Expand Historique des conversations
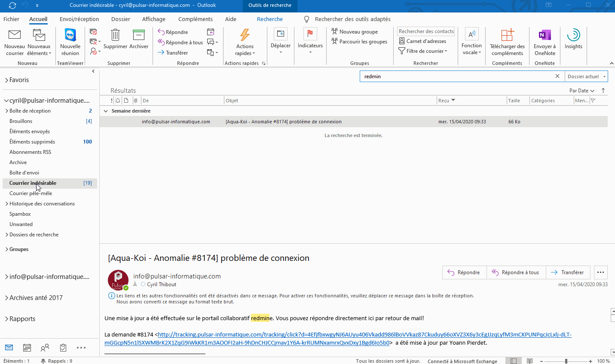Image resolution: width=615 pixels, height=364 pixels. 6,204
